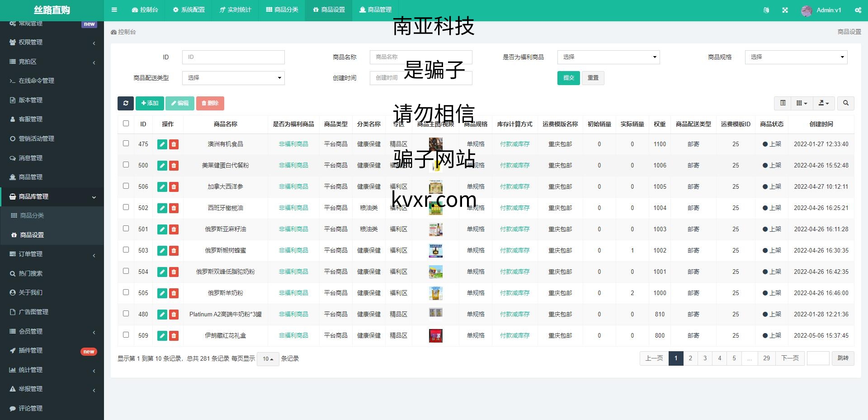Open the 商品规格 select dropdown

click(796, 57)
